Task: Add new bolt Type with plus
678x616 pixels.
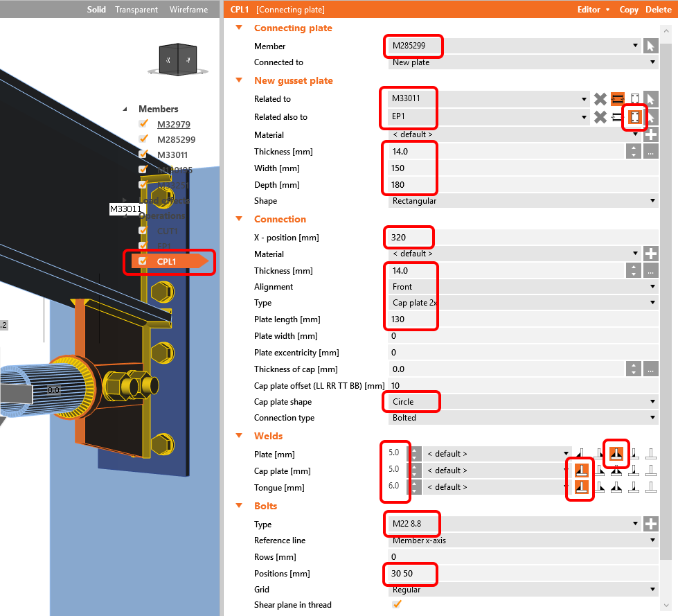Action: (651, 524)
